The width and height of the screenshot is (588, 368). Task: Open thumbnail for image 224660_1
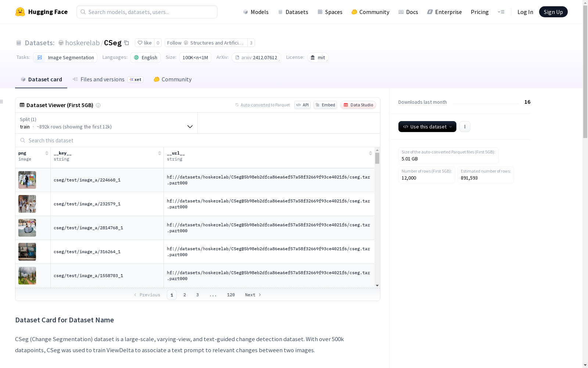click(x=27, y=180)
